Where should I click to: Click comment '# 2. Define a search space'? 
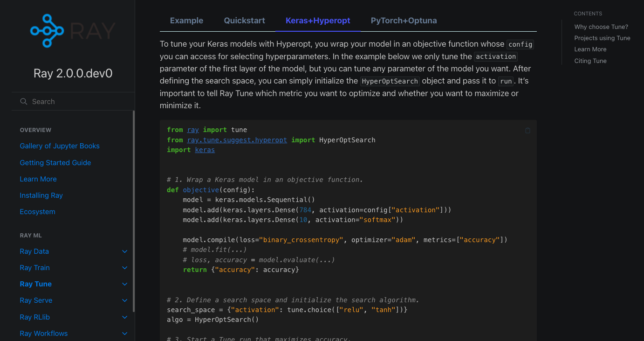pos(293,300)
